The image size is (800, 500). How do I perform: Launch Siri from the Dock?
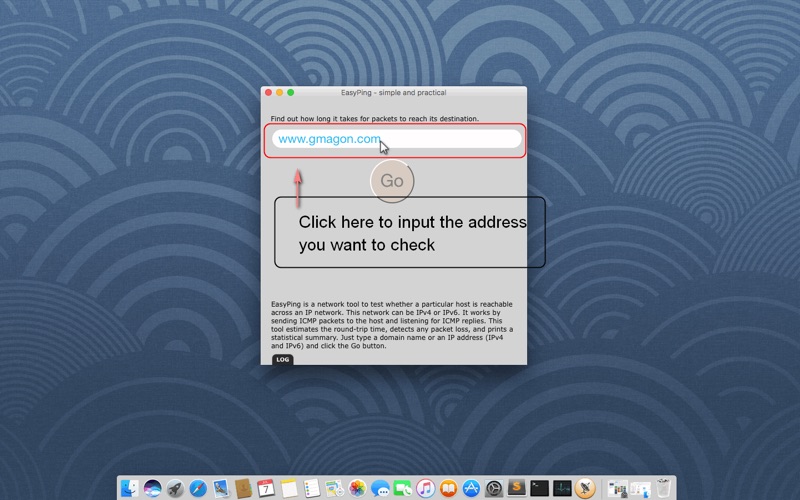pos(152,488)
